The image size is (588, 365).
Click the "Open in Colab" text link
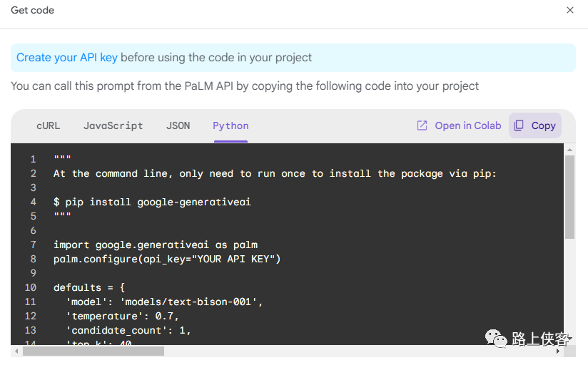click(468, 125)
